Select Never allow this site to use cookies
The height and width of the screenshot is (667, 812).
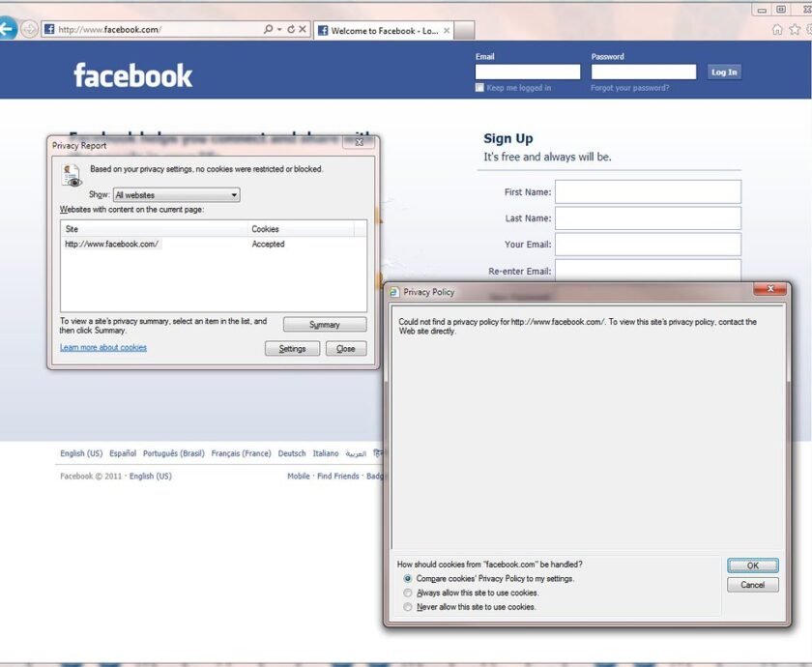[x=408, y=606]
